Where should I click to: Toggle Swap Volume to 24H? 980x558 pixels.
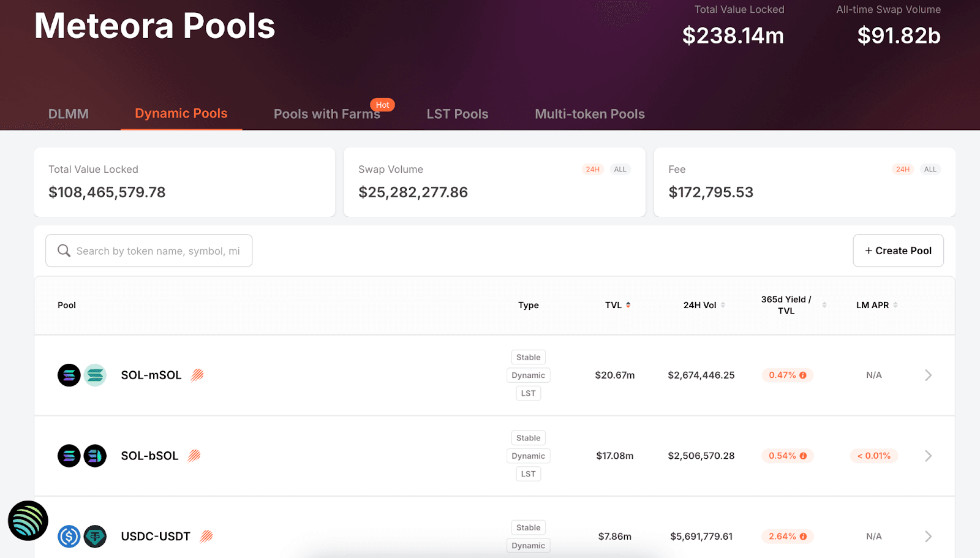593,169
